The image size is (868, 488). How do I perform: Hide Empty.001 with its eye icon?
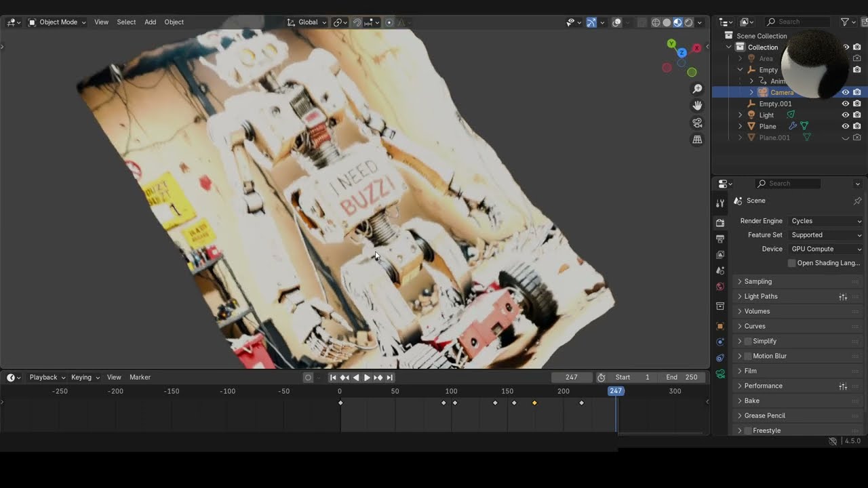[846, 104]
